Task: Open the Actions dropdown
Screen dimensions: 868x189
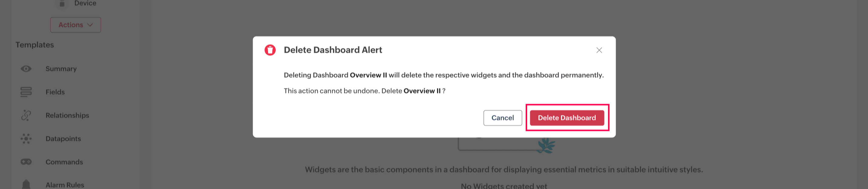Action: tap(75, 25)
